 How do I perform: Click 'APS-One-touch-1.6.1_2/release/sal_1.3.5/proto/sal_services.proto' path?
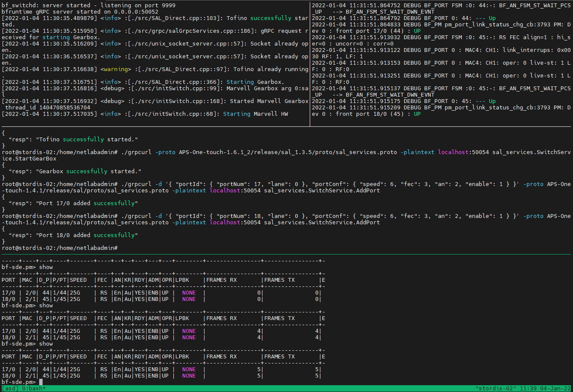[x=288, y=152]
